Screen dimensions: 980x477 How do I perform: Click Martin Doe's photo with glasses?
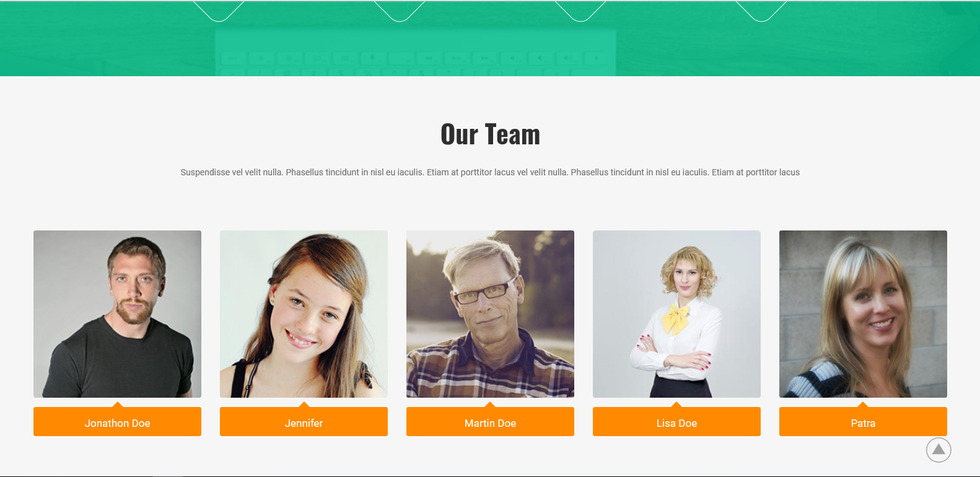pyautogui.click(x=490, y=314)
